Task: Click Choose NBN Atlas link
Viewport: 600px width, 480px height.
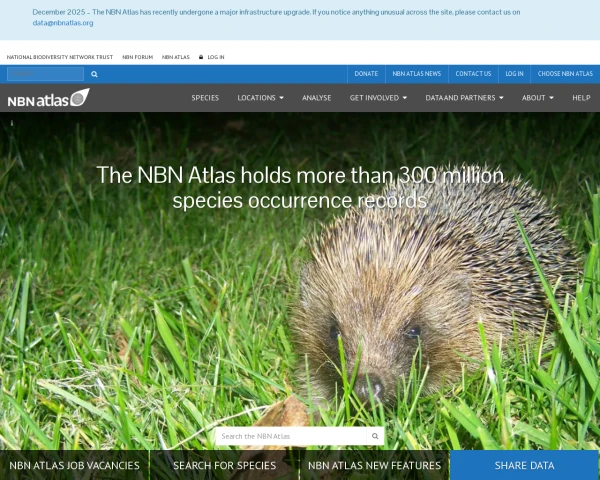Action: (565, 74)
